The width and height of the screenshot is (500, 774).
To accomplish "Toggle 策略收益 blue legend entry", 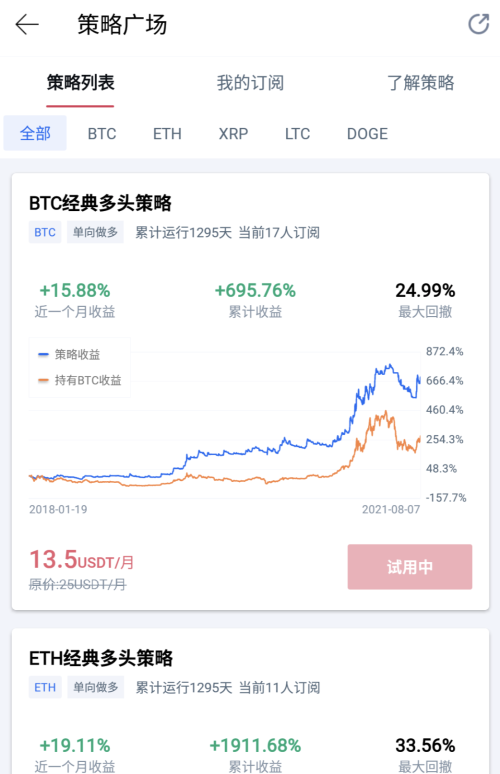I will pyautogui.click(x=69, y=354).
